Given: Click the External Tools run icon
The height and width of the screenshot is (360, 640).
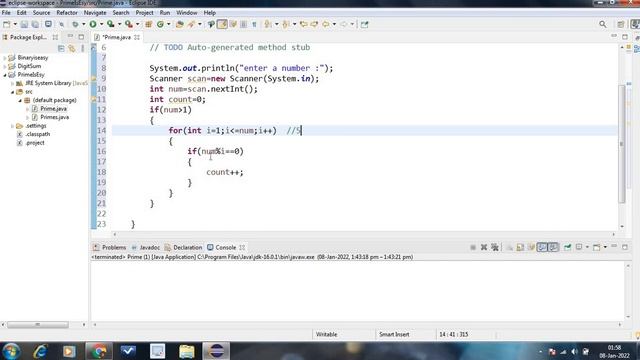Looking at the screenshot, I should (x=129, y=24).
